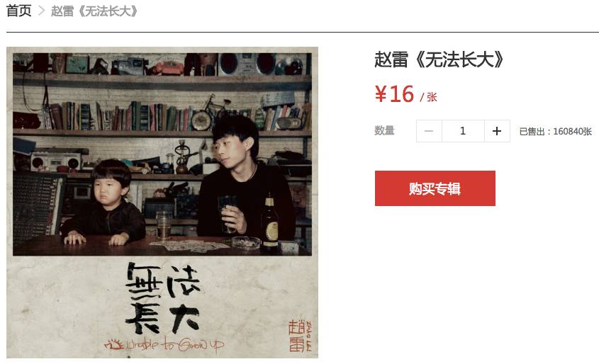This screenshot has width=599, height=364.
Task: Click the / 张 unit text
Action: tap(428, 97)
